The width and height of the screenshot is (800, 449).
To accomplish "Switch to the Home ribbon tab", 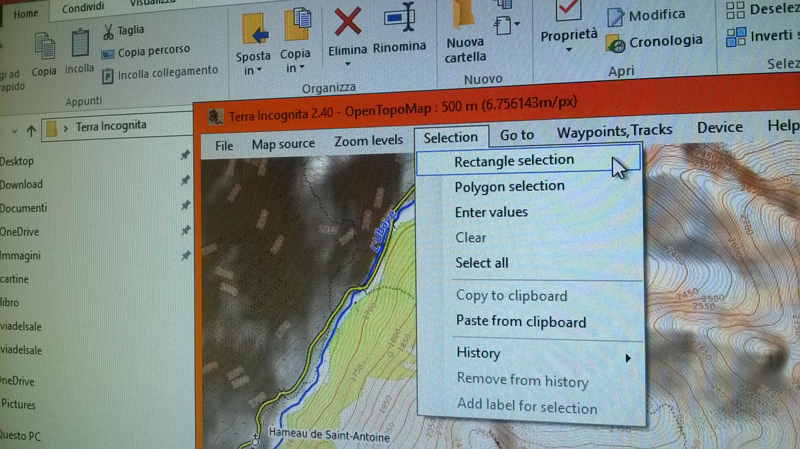I will [26, 14].
